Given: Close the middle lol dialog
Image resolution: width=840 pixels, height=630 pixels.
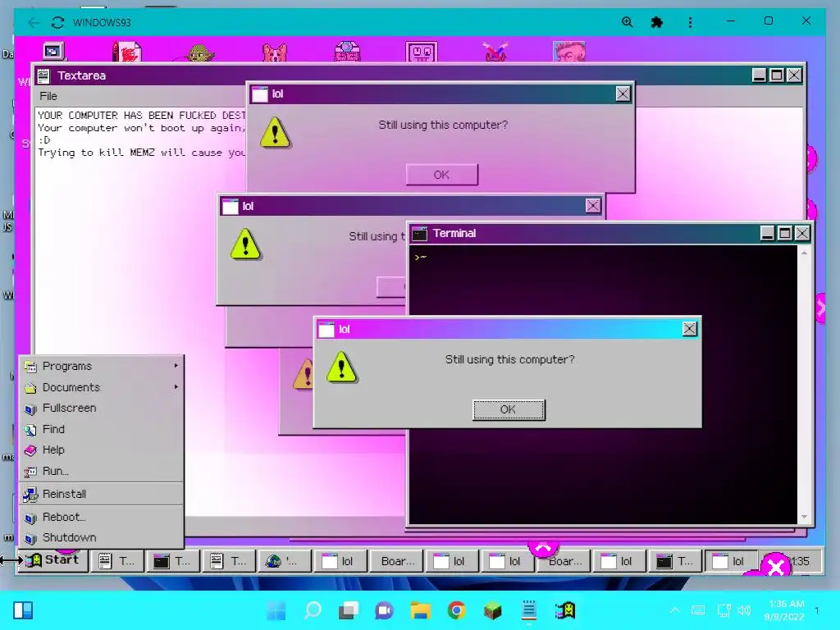Looking at the screenshot, I should pos(592,206).
